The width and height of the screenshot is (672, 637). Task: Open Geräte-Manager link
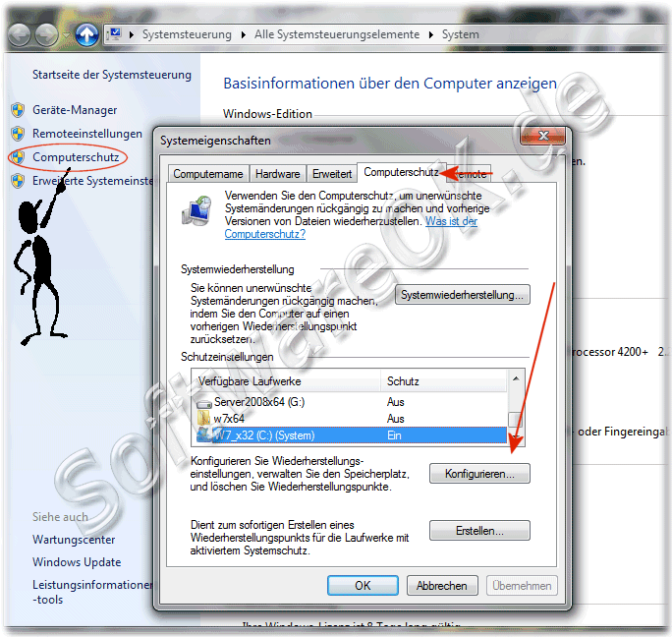pos(75,110)
